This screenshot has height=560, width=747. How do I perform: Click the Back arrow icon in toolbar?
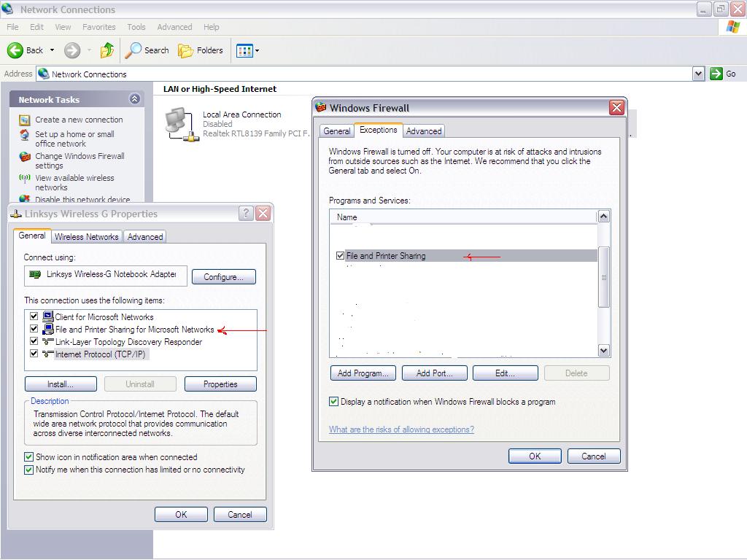[15, 50]
